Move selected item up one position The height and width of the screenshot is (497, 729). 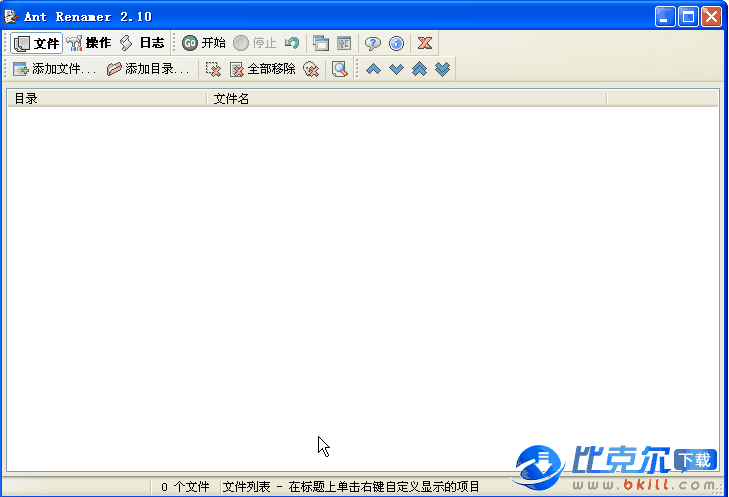[373, 69]
